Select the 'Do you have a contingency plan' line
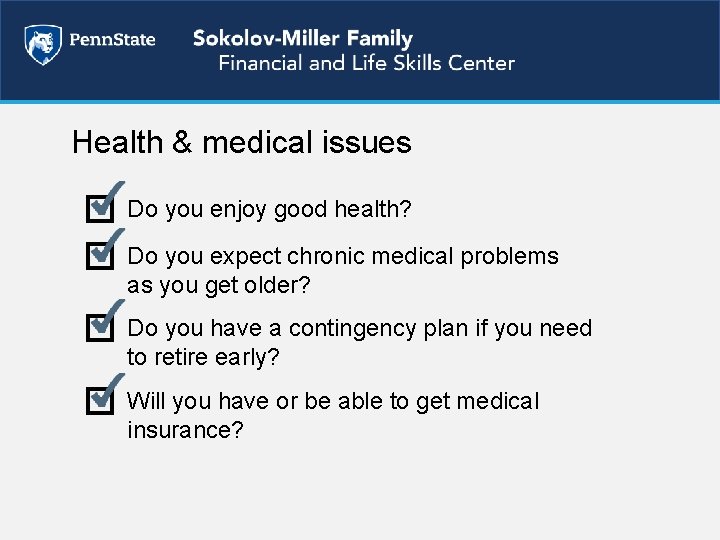The height and width of the screenshot is (540, 720). click(360, 328)
